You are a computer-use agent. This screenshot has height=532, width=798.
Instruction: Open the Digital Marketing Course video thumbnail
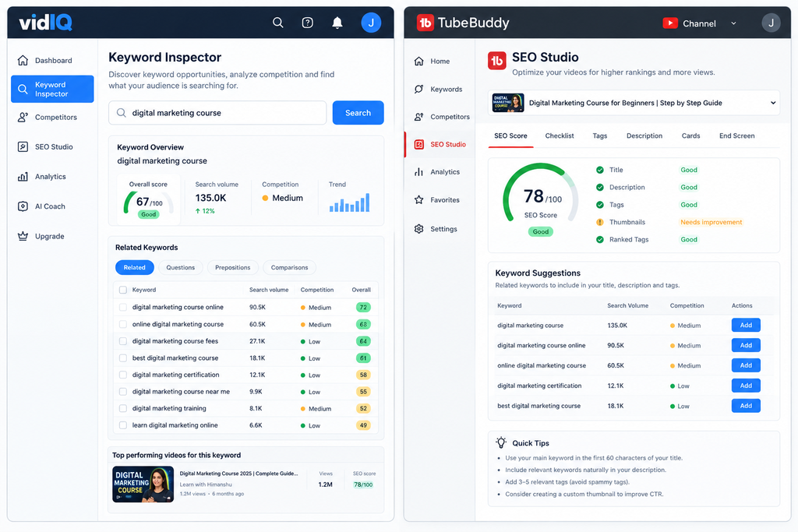[x=143, y=484]
